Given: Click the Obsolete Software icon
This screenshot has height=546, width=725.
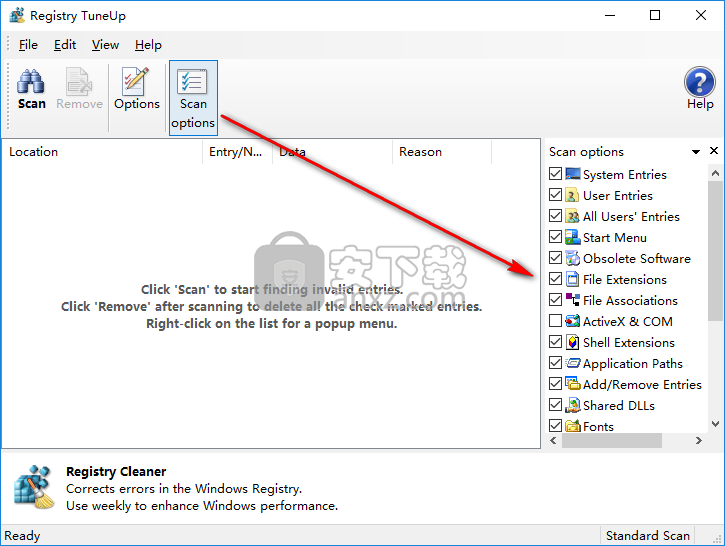Looking at the screenshot, I should pyautogui.click(x=572, y=258).
